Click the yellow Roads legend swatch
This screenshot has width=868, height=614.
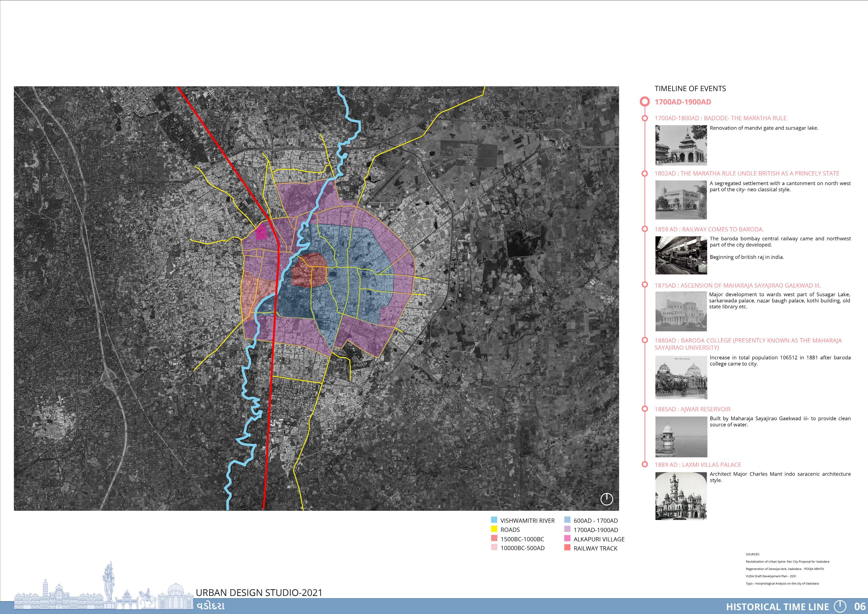coord(494,529)
